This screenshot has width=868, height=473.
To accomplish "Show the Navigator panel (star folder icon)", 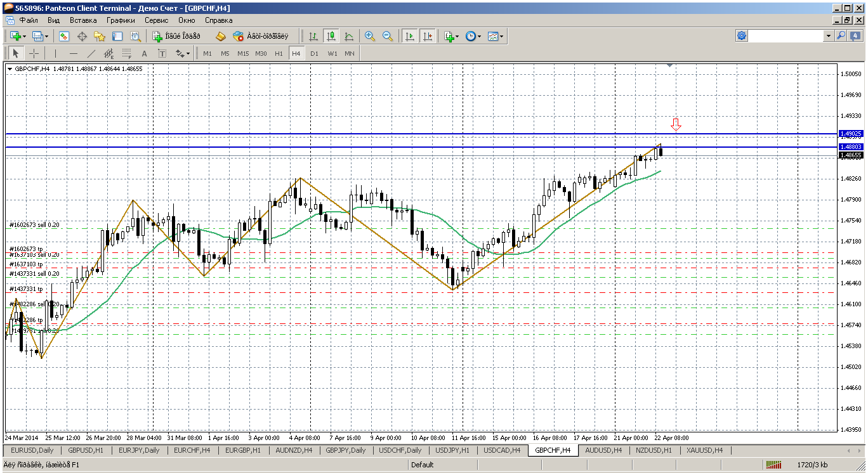I will point(100,36).
